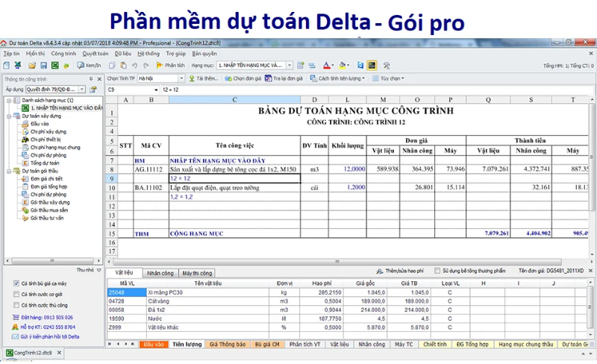This screenshot has width=597, height=364.
Task: Click the Paste clipboard icon in the toolbar
Action: click(x=123, y=66)
